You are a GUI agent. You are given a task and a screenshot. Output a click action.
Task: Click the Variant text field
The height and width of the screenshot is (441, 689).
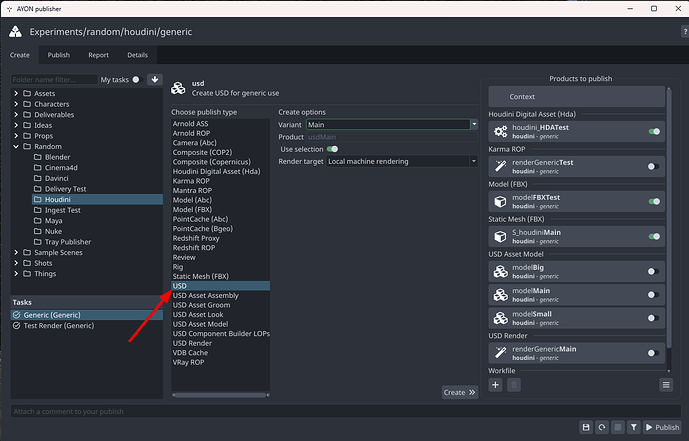click(388, 124)
